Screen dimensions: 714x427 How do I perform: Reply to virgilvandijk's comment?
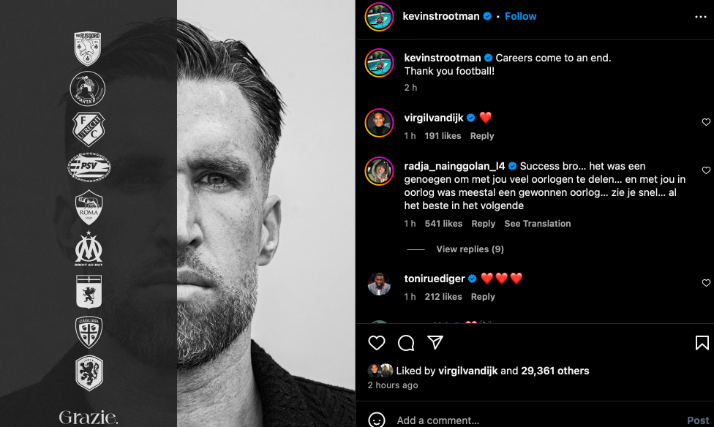(x=482, y=136)
